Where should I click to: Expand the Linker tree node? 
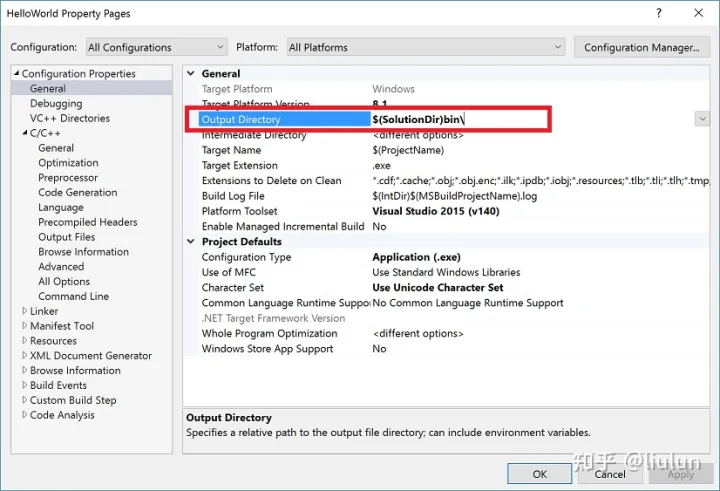[24, 311]
